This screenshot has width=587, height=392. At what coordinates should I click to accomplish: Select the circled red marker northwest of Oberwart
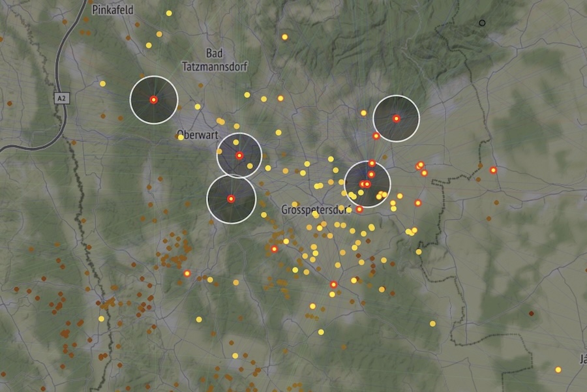(x=153, y=100)
